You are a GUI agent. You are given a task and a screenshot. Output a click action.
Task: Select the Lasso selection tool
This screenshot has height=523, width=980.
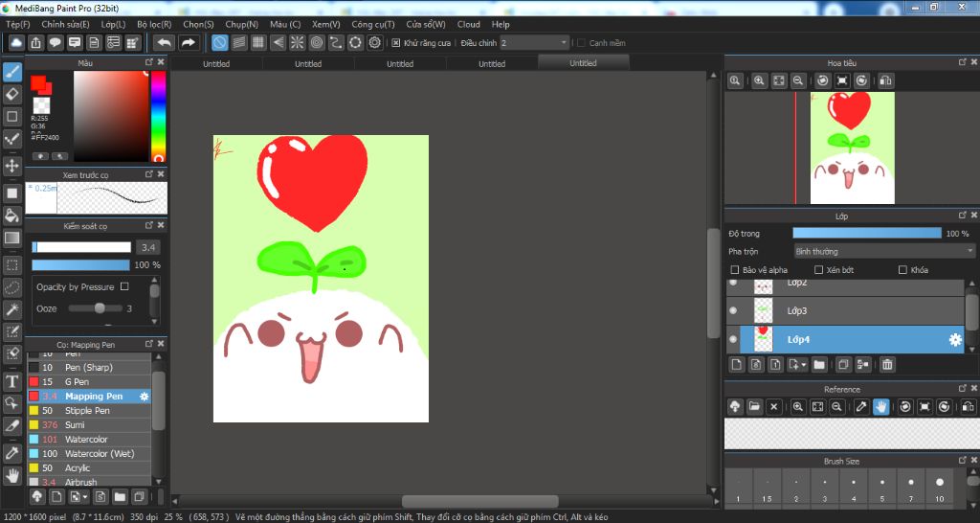(x=11, y=287)
